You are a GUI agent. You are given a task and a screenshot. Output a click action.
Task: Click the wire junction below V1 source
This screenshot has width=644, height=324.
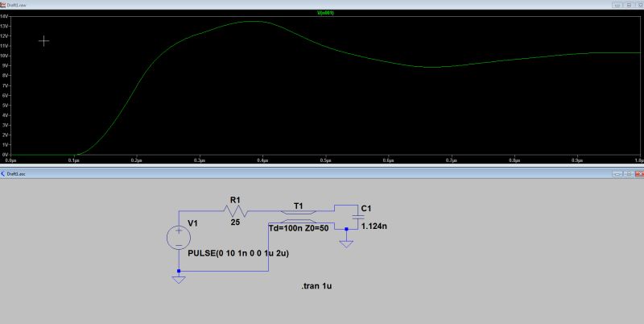point(179,271)
